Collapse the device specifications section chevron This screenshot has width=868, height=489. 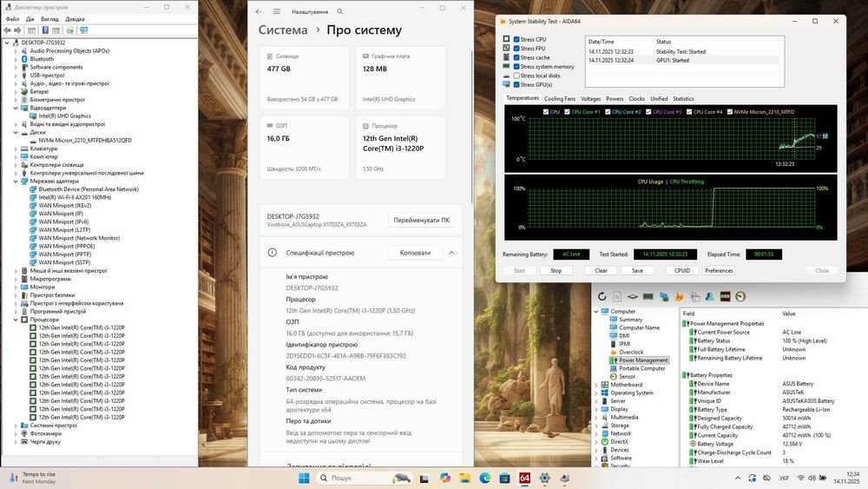pos(450,253)
